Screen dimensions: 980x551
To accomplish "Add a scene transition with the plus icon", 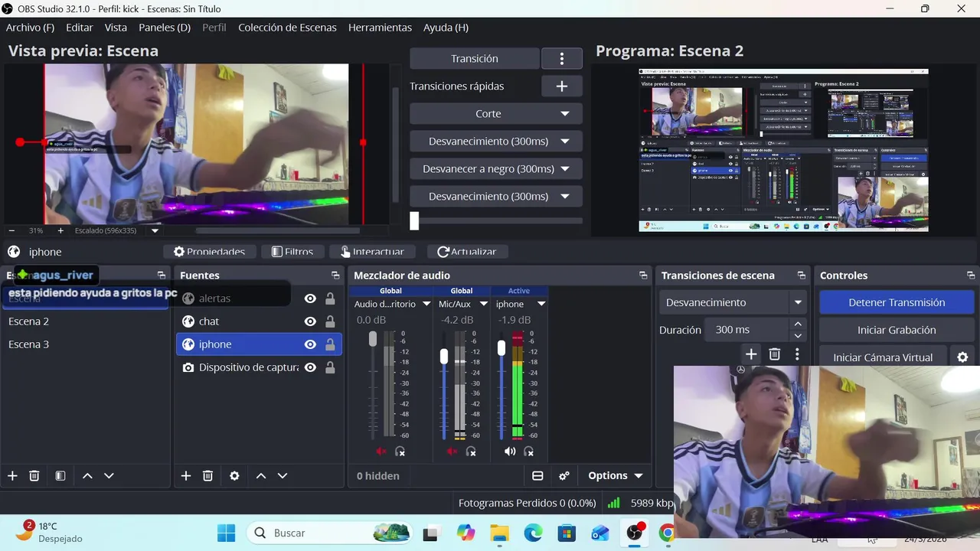I will [751, 354].
